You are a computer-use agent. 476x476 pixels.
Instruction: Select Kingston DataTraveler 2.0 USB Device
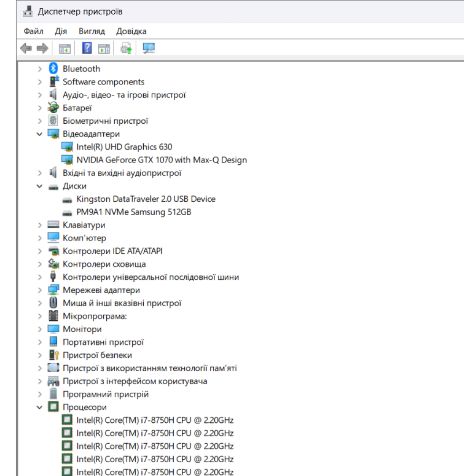click(x=146, y=199)
